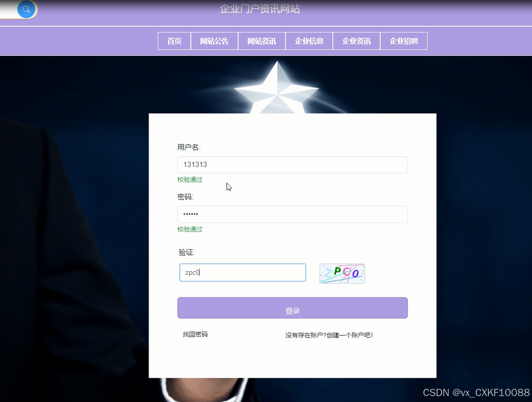Focus the 密码 password field
Screen dimensions: 532x402
[293, 214]
